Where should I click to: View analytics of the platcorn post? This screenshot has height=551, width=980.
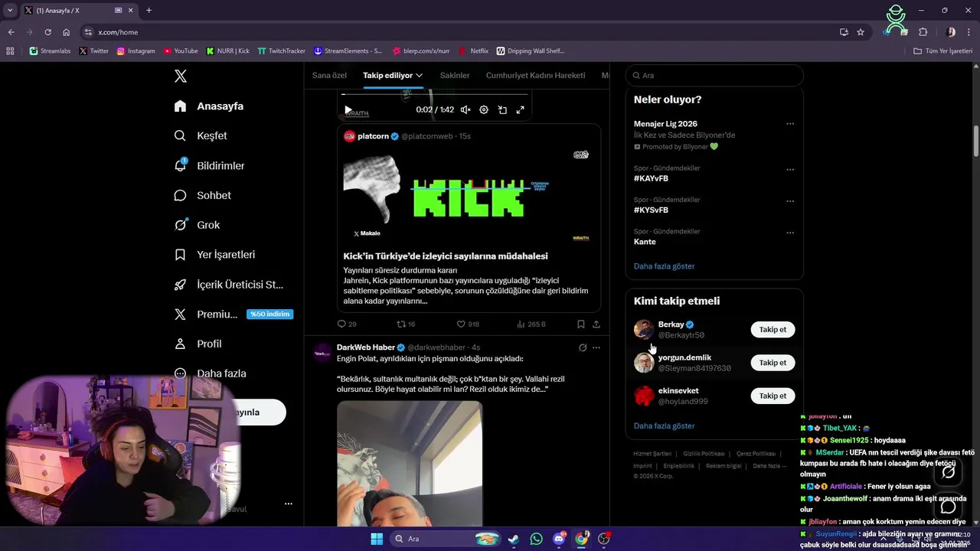click(x=531, y=324)
